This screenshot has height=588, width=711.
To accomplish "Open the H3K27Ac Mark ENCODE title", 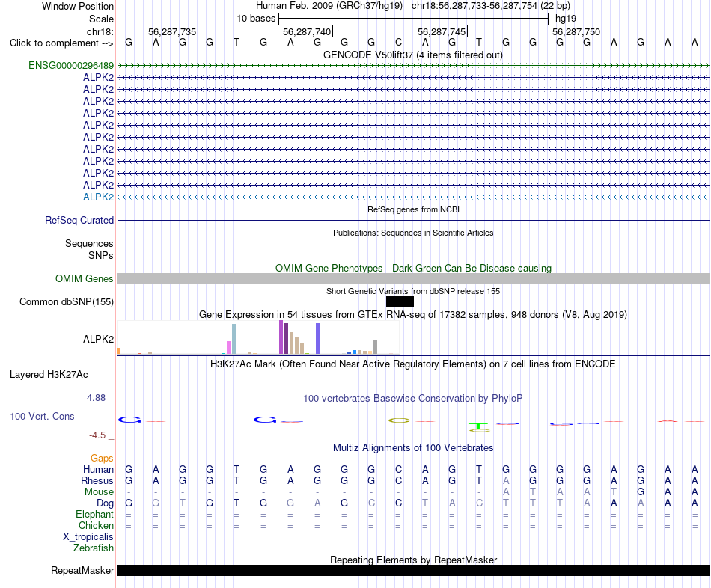I will 413,364.
